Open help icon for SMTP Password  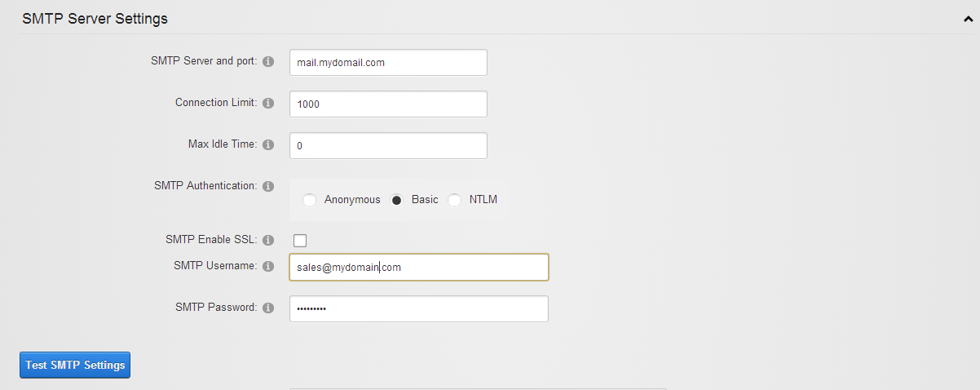(268, 308)
